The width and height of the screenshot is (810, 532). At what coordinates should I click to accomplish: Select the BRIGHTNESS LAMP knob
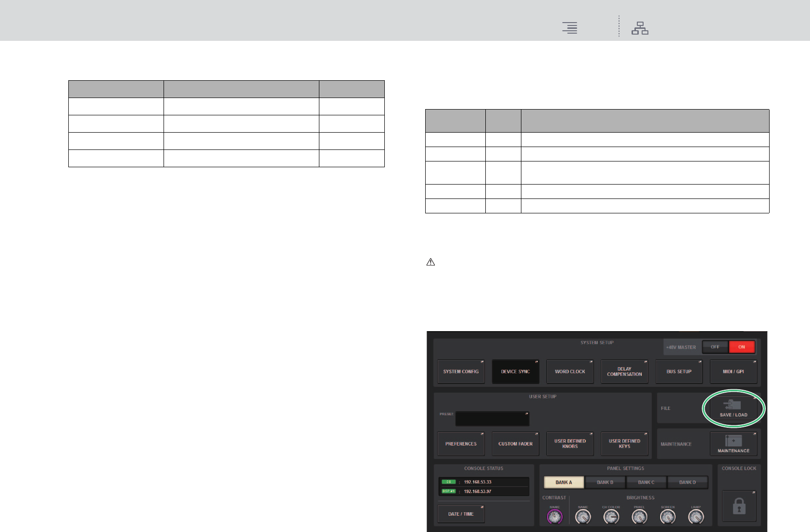(x=696, y=517)
